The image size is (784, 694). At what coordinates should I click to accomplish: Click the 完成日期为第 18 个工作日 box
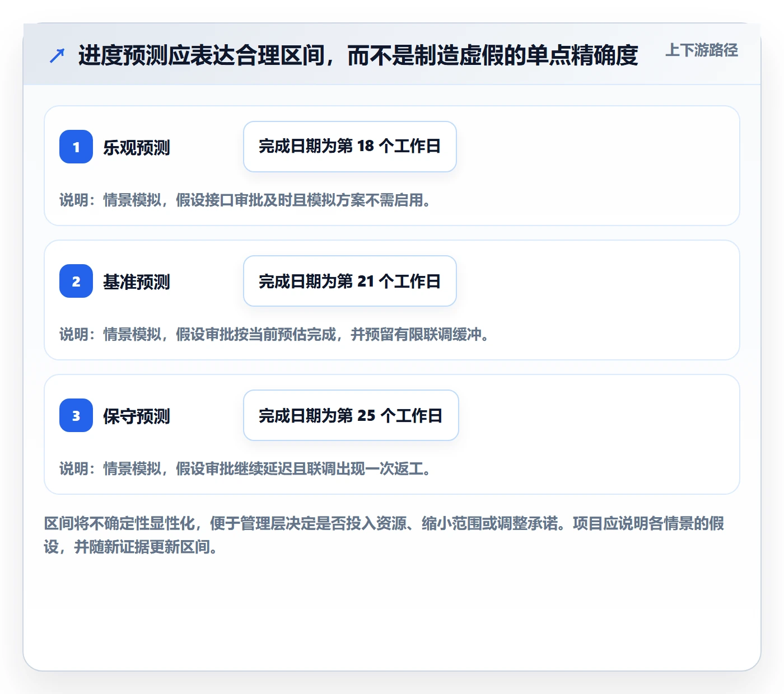(x=350, y=147)
